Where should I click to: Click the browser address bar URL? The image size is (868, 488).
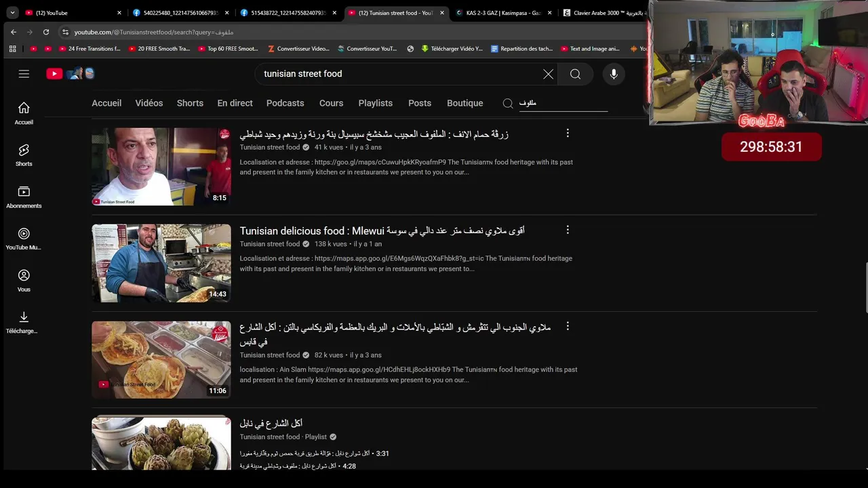pyautogui.click(x=154, y=32)
